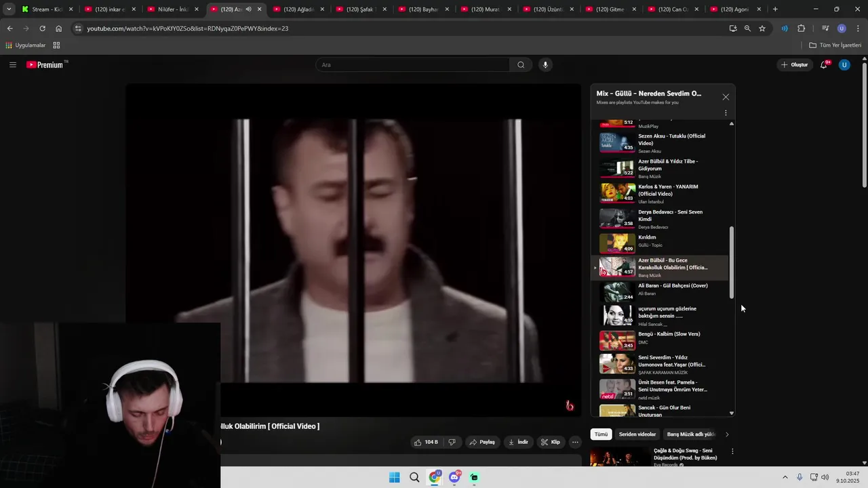Mute the current tab via speaker icon
The width and height of the screenshot is (868, 488).
pos(248,9)
